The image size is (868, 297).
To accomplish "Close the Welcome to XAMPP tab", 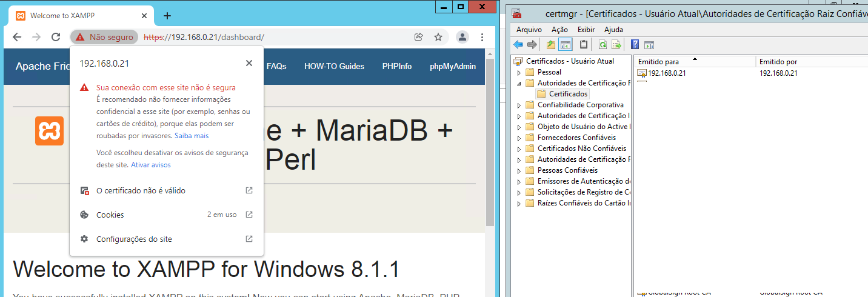I will click(144, 16).
